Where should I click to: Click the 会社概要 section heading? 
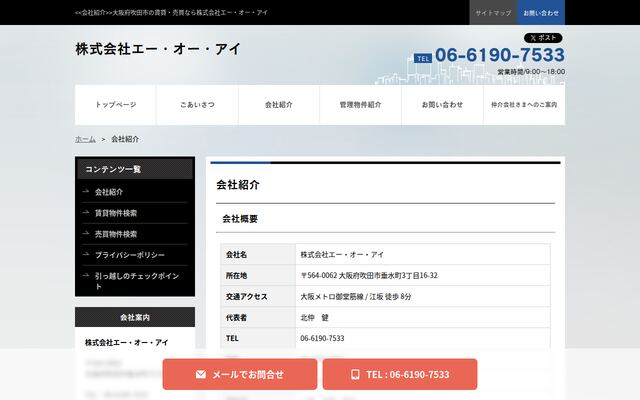[240, 219]
